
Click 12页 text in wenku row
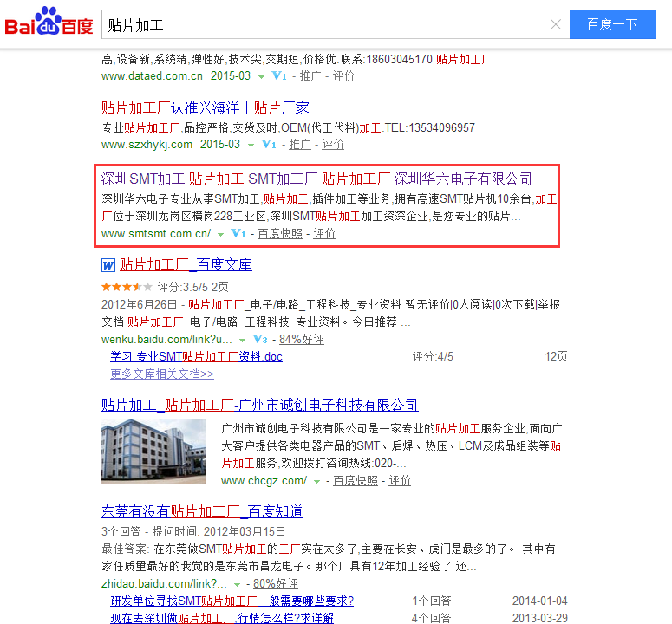click(557, 356)
